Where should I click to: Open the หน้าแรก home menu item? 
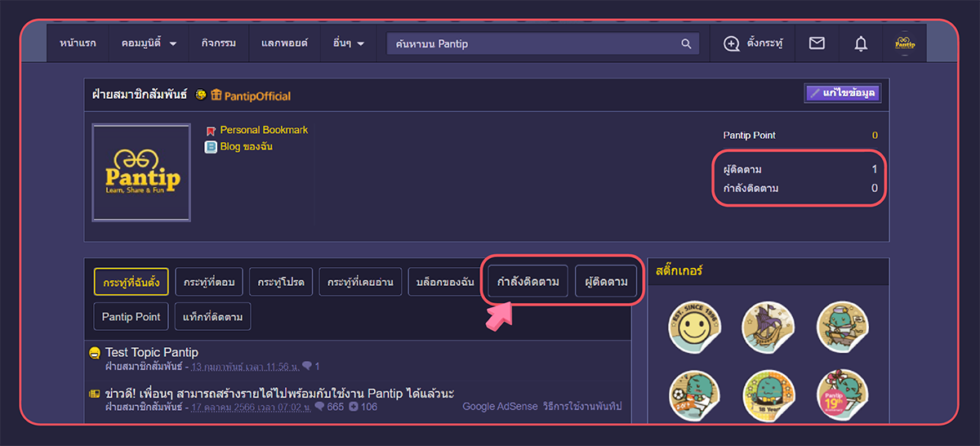click(78, 43)
